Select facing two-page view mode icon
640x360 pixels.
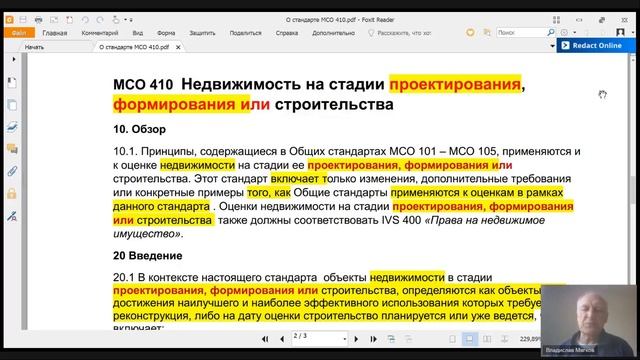tap(487, 339)
